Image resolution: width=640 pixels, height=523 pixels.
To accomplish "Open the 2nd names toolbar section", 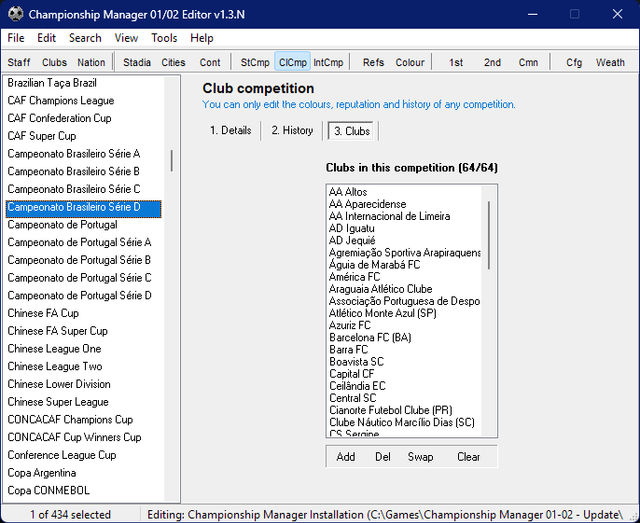I will 492,62.
